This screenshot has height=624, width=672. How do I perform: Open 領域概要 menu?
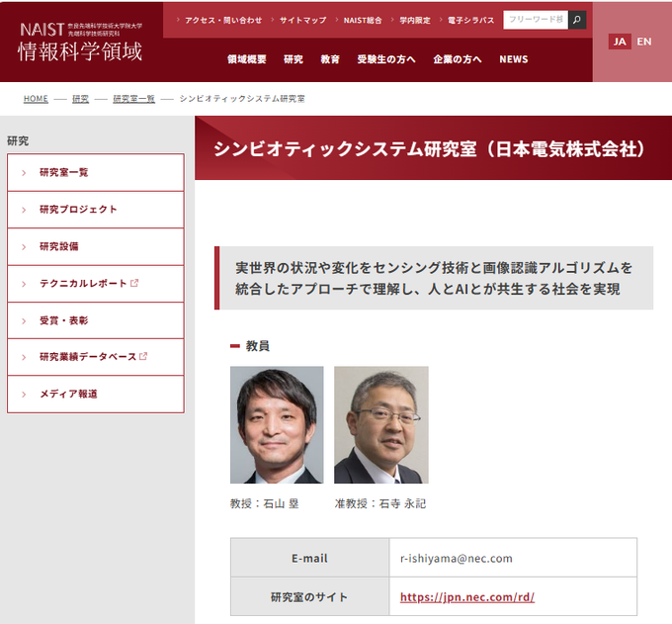coord(247,59)
